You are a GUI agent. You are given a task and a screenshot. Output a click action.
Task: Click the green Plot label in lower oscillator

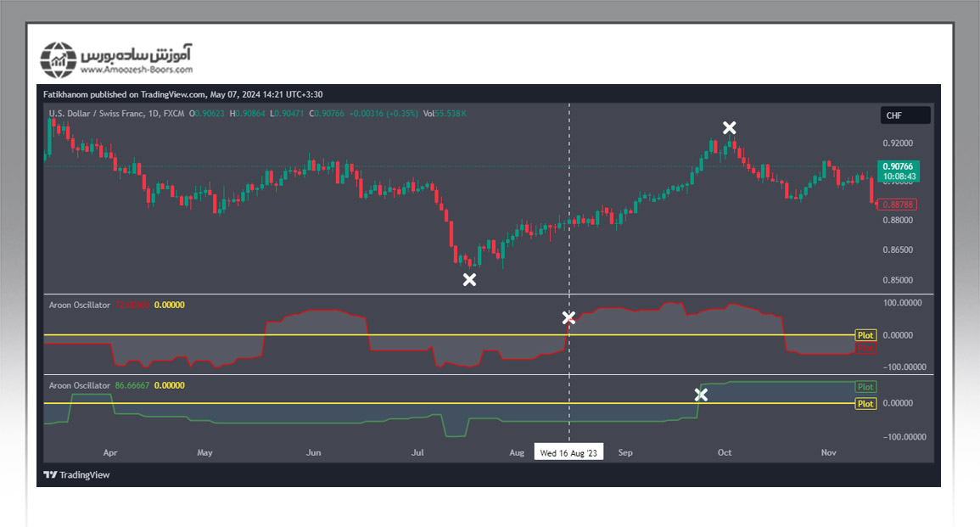point(865,387)
